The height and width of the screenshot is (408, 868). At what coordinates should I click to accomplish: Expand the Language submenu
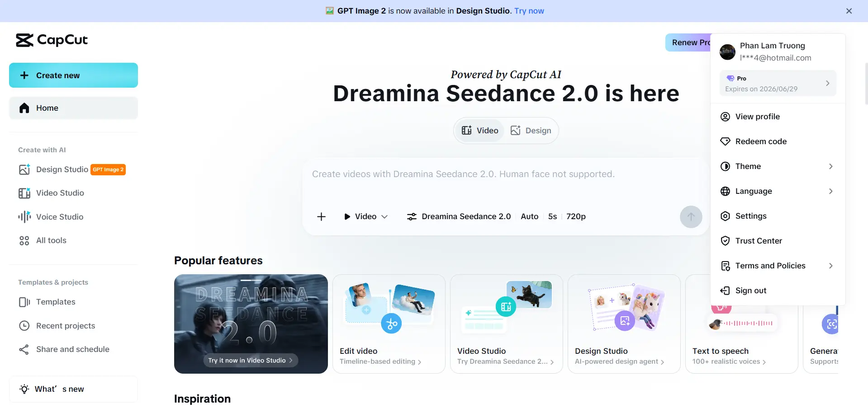[778, 191]
